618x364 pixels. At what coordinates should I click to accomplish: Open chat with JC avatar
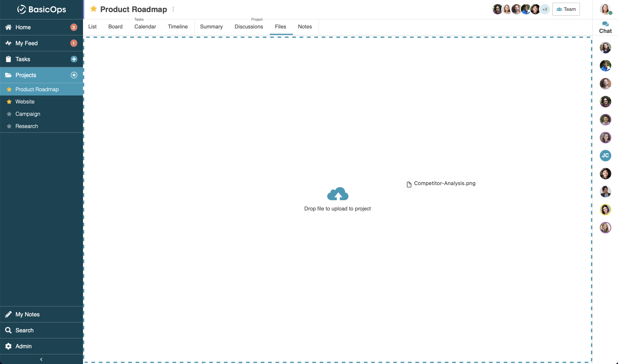(x=605, y=155)
